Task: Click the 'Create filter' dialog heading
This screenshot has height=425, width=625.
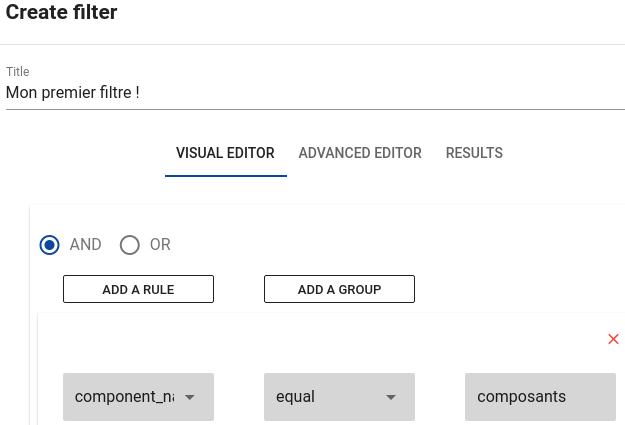Action: pyautogui.click(x=62, y=14)
